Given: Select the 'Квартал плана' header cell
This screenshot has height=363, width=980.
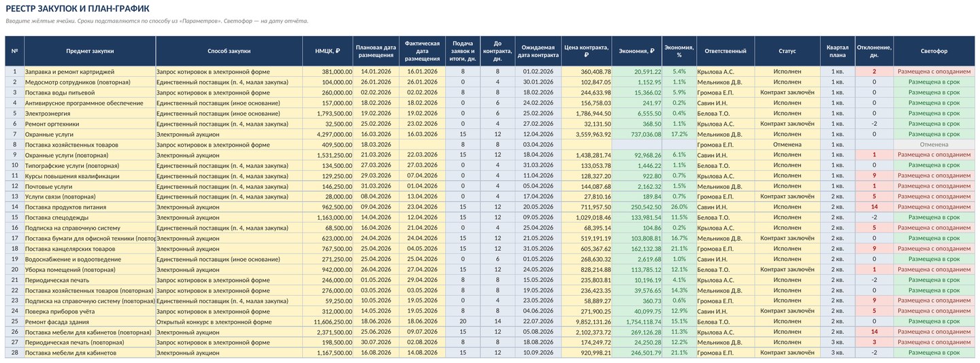Looking at the screenshot, I should click(838, 51).
